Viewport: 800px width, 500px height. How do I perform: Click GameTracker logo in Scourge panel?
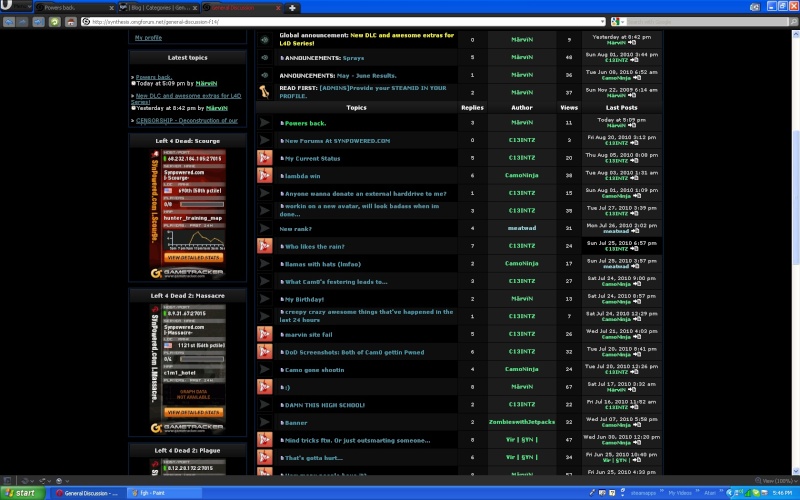pyautogui.click(x=187, y=273)
